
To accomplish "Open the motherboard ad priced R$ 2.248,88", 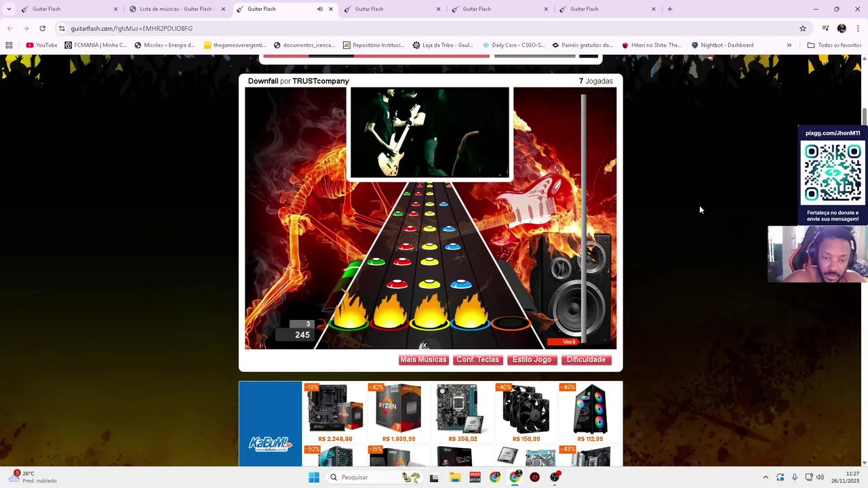I will click(x=335, y=413).
